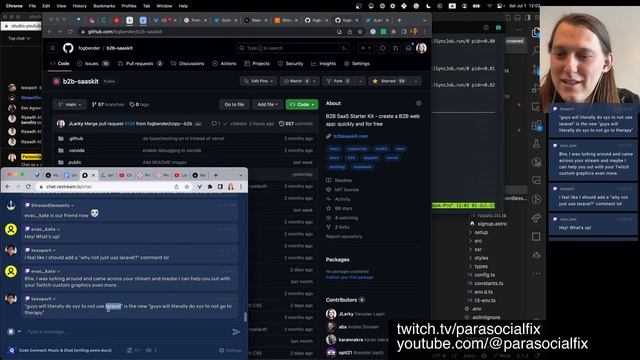The width and height of the screenshot is (640, 360).
Task: Open GitHub user avatar menu
Action: (x=421, y=48)
